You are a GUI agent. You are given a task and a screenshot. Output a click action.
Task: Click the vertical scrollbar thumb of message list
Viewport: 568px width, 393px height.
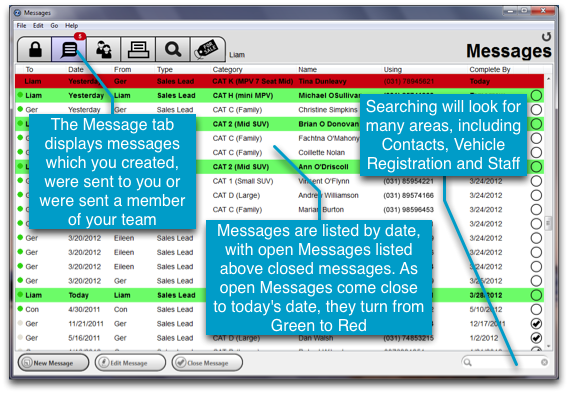tap(548, 223)
